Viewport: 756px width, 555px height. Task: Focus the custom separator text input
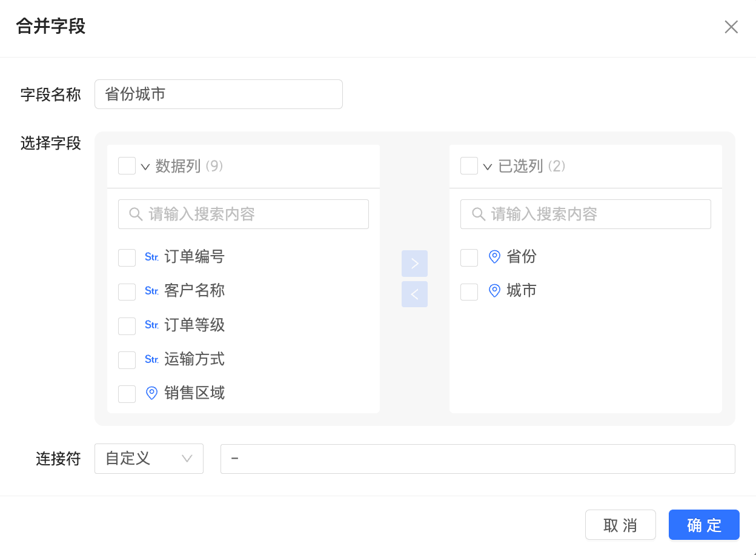[x=477, y=459]
